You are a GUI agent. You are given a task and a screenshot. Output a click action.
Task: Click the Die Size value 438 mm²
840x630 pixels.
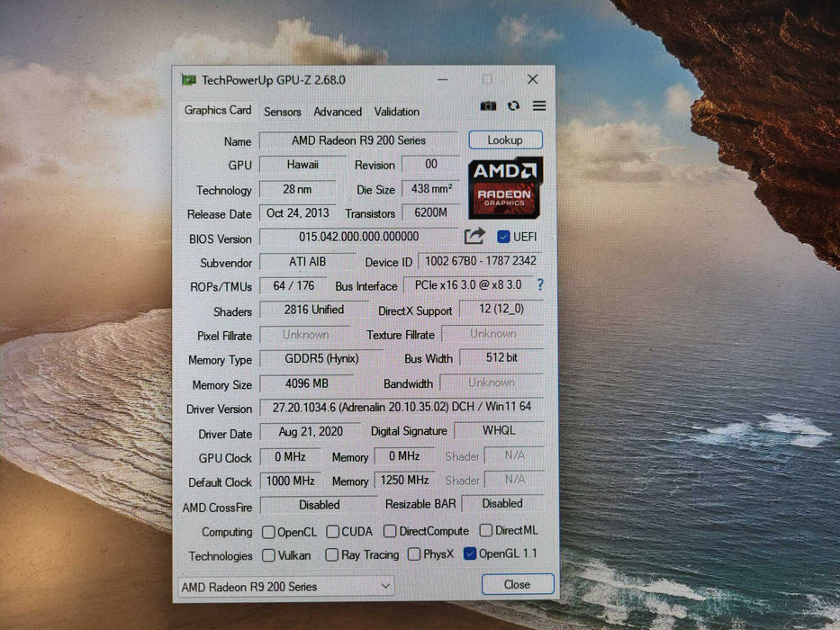(x=430, y=189)
